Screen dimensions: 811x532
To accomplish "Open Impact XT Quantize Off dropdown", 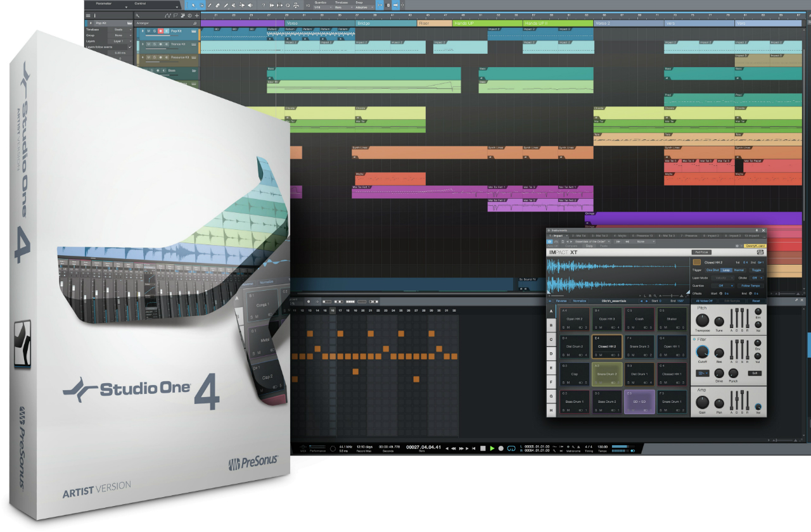I will click(x=722, y=286).
